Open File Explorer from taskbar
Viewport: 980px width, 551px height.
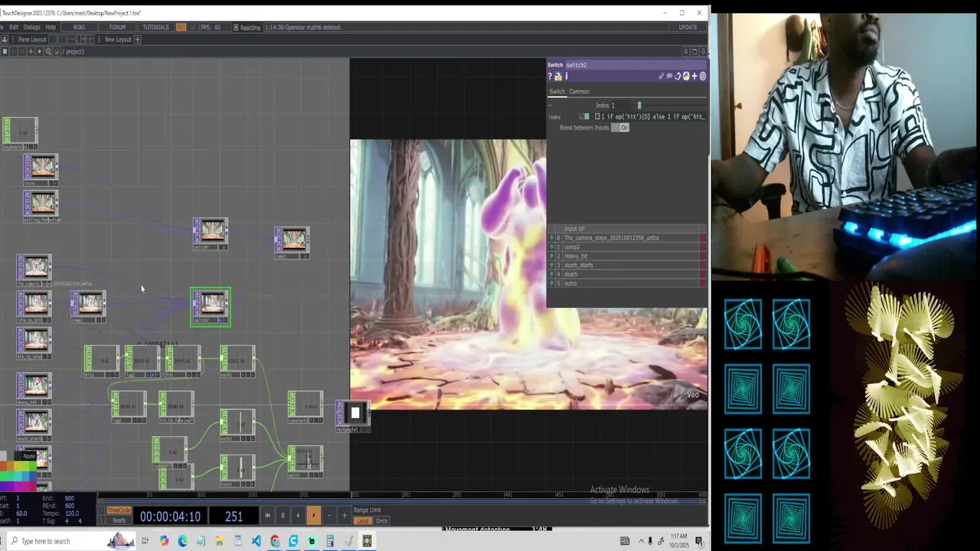(219, 541)
